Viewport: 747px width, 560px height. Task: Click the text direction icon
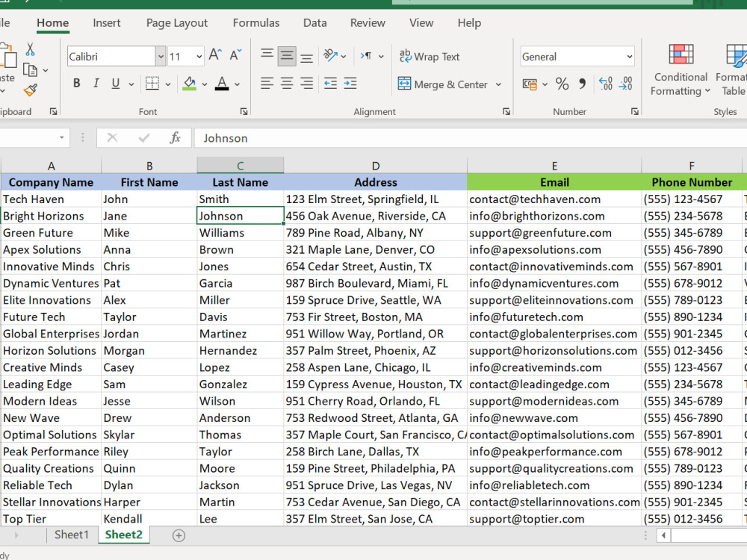(366, 56)
